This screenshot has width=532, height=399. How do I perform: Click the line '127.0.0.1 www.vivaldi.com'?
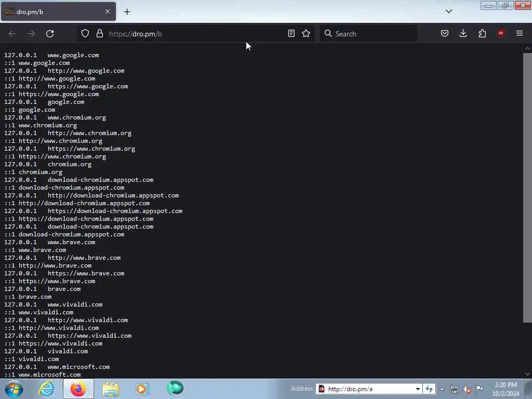(x=54, y=304)
